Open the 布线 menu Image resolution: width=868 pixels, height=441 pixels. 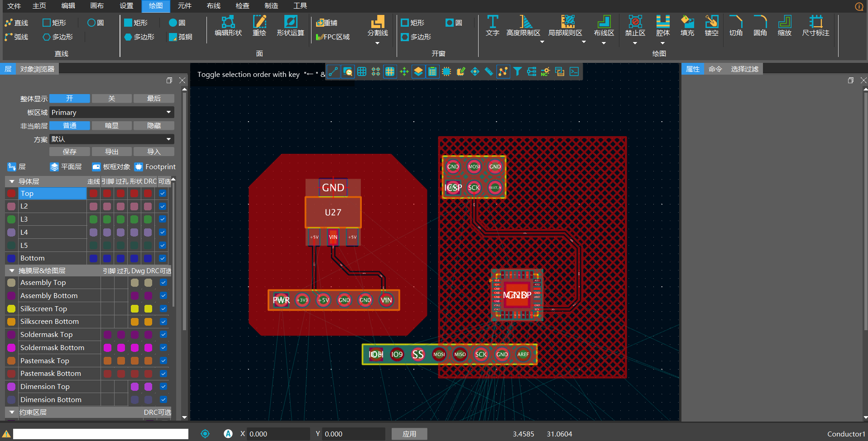click(x=213, y=6)
